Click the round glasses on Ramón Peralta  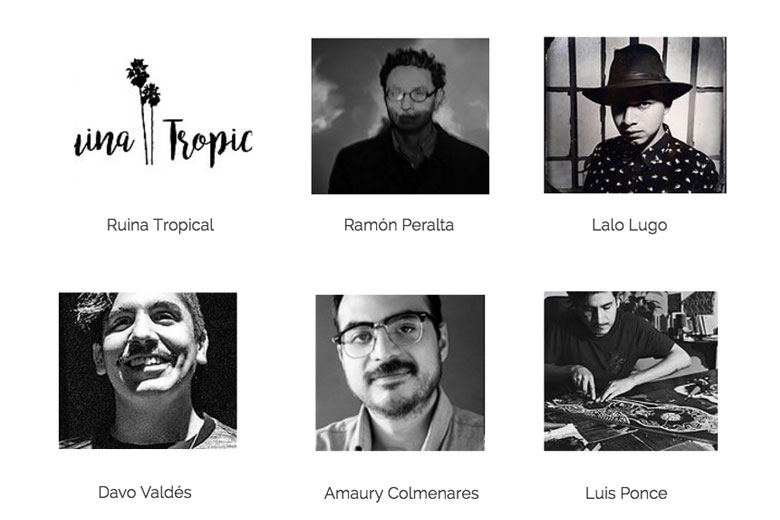coord(411,95)
